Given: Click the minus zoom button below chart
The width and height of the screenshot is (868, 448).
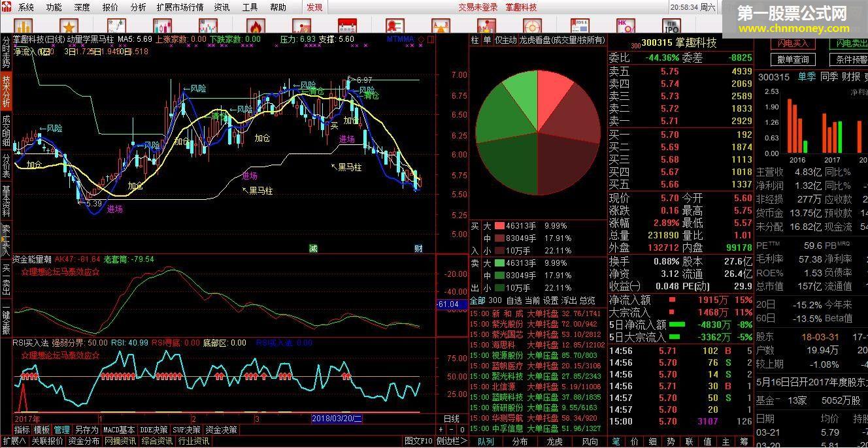Looking at the screenshot, I should [450, 430].
